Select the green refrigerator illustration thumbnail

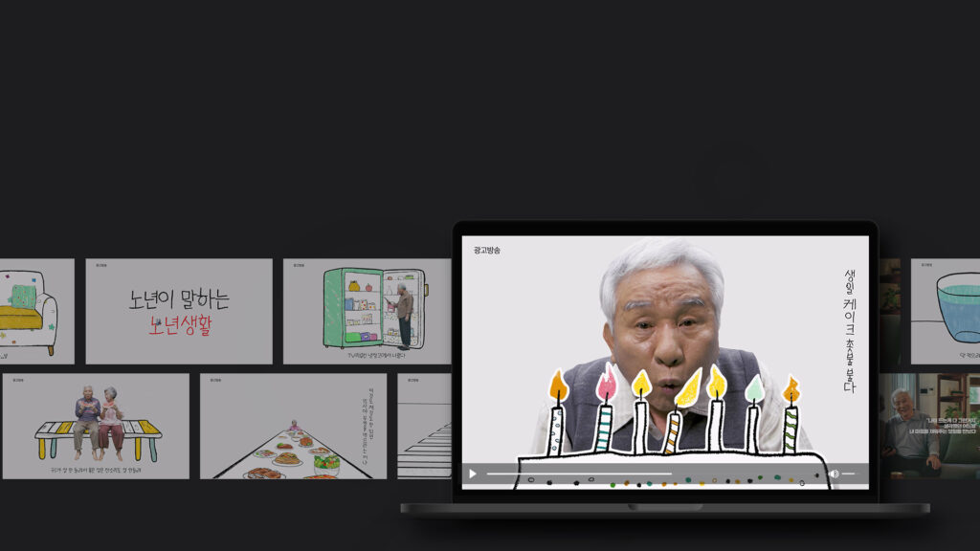pos(367,311)
